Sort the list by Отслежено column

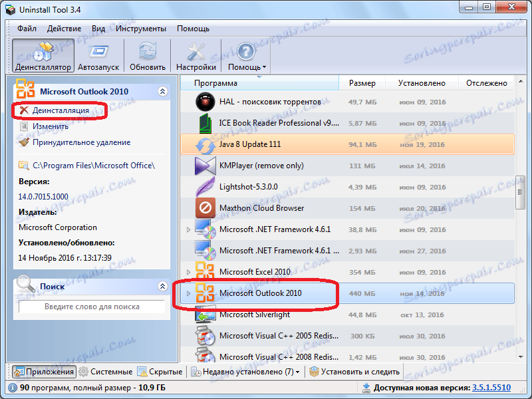click(486, 83)
